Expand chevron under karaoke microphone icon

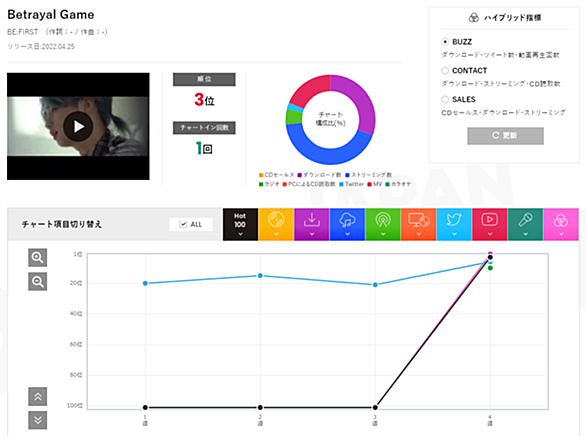pyautogui.click(x=525, y=234)
